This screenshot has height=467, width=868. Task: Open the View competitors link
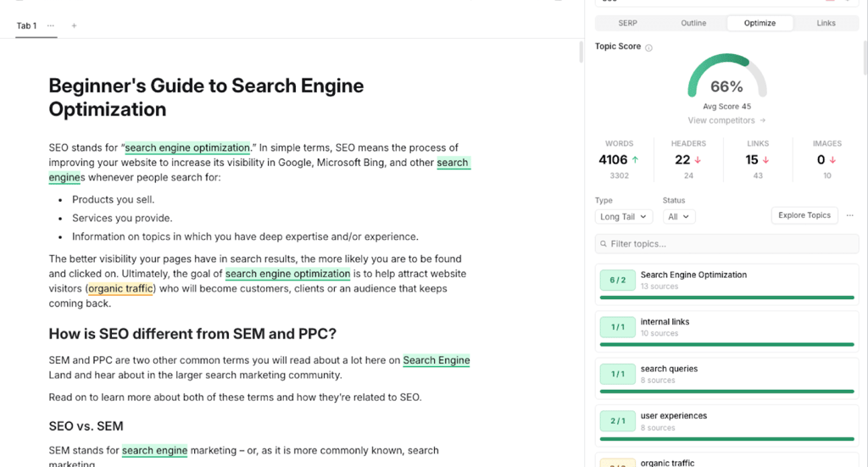click(726, 120)
